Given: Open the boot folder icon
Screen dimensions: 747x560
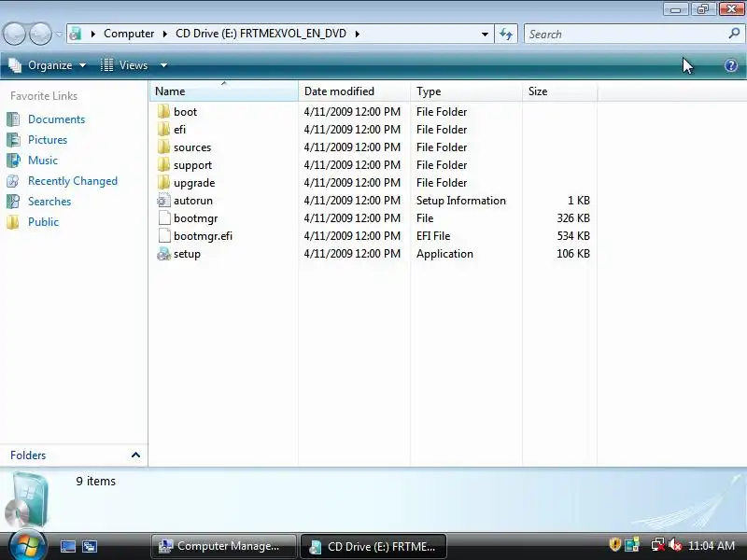Looking at the screenshot, I should point(163,111).
